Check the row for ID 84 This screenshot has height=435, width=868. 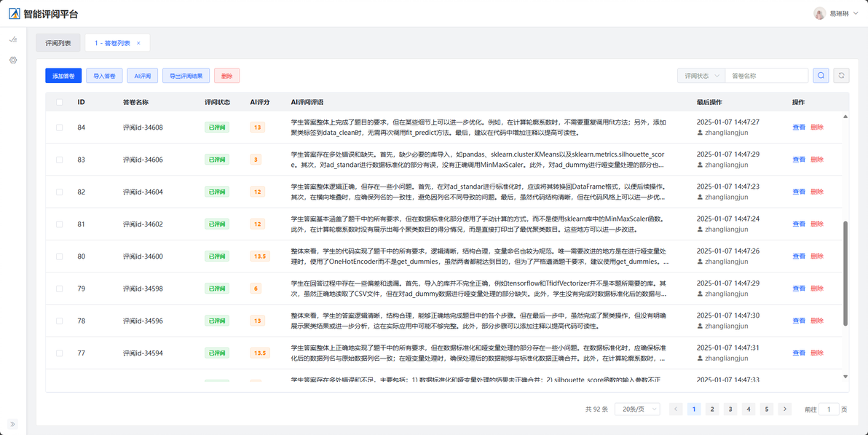click(x=59, y=128)
